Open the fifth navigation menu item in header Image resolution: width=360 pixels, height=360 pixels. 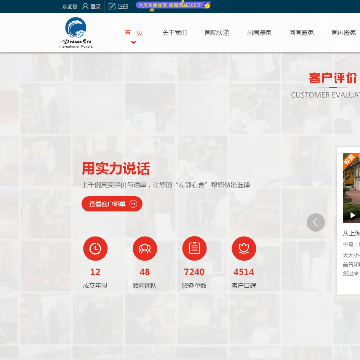click(x=301, y=33)
